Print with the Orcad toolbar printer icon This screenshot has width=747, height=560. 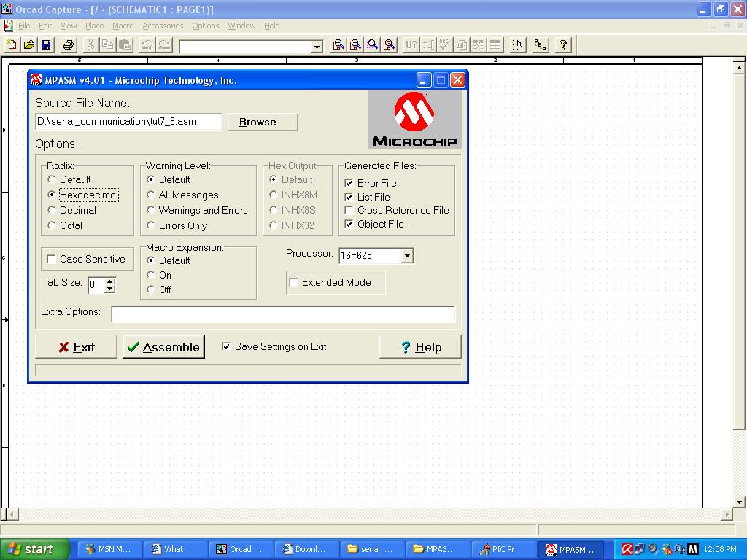69,44
